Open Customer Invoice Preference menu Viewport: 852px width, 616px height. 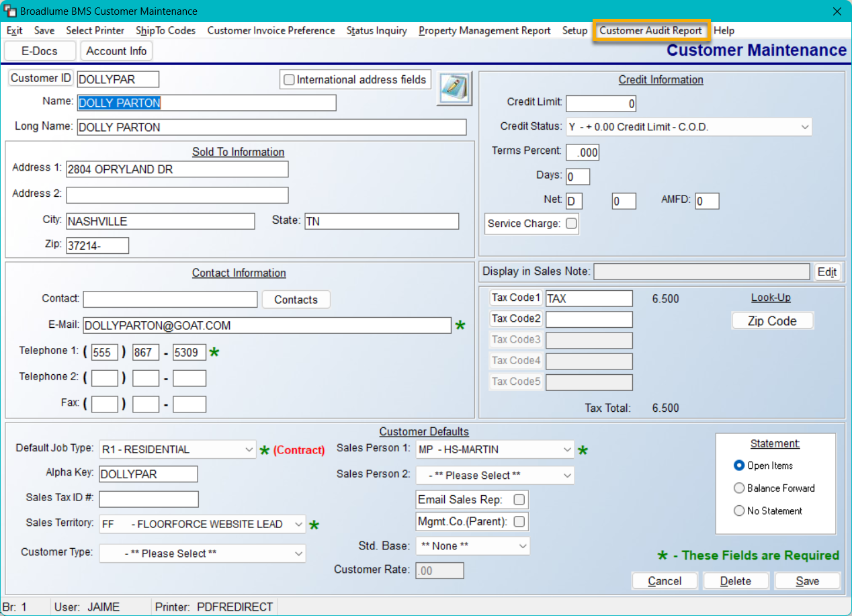click(x=271, y=31)
